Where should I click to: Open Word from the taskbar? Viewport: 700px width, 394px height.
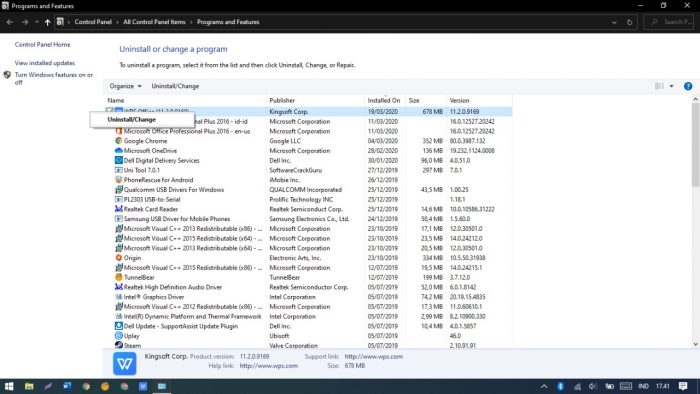click(67, 386)
